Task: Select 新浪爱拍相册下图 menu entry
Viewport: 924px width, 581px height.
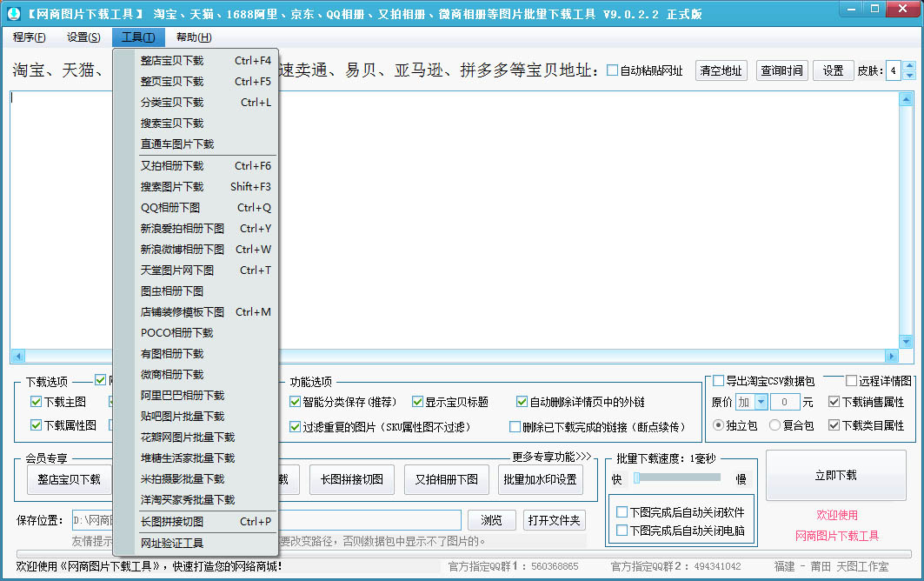Action: pyautogui.click(x=206, y=228)
